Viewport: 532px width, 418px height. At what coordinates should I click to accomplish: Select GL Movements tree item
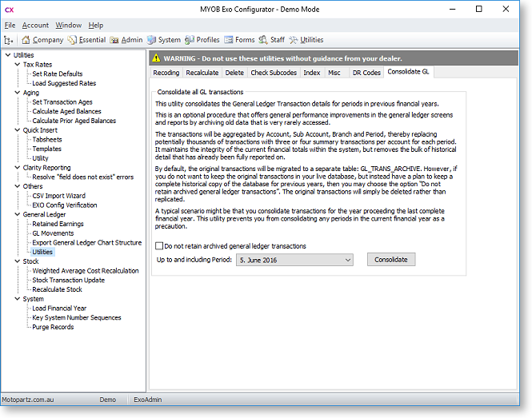pyautogui.click(x=53, y=233)
